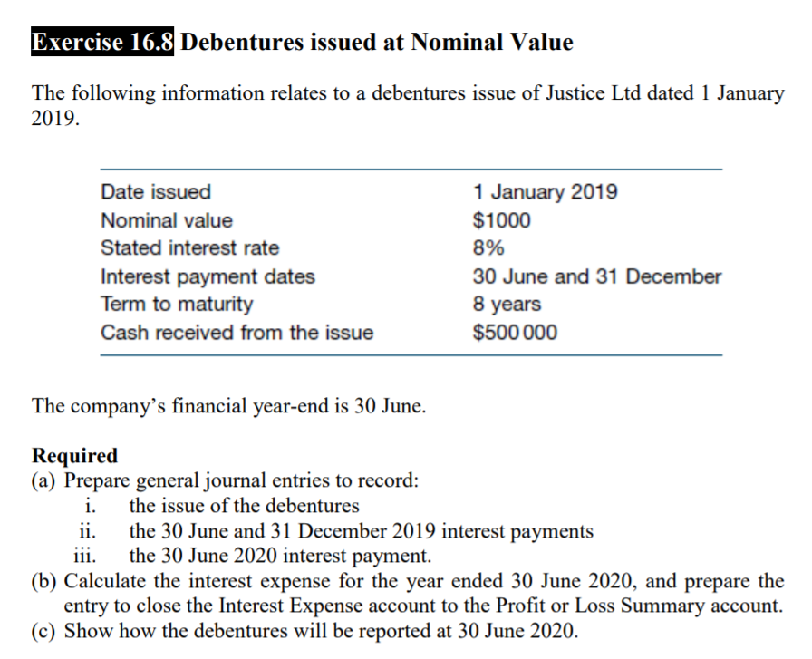
Task: Click the "Interest payment dates" row label
Action: coord(208,276)
